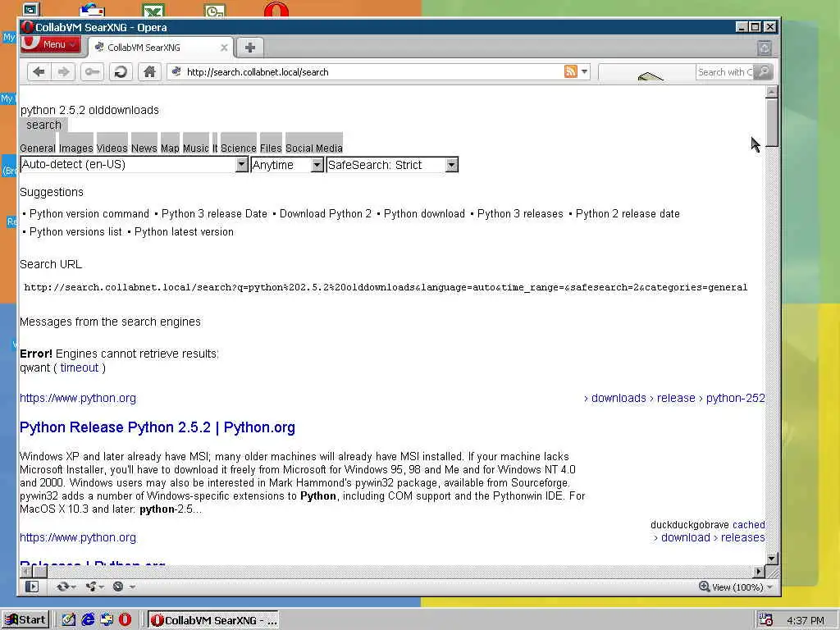
Task: Select the General category tab
Action: [x=38, y=148]
